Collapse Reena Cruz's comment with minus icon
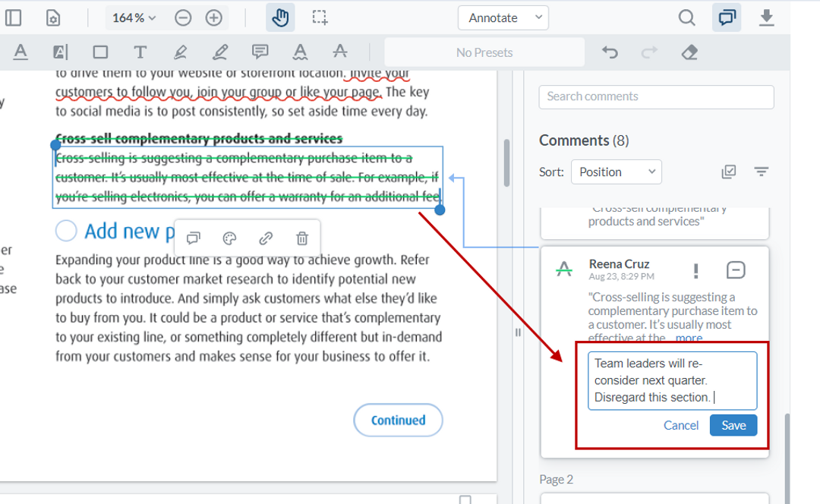The width and height of the screenshot is (820, 504). click(x=736, y=269)
